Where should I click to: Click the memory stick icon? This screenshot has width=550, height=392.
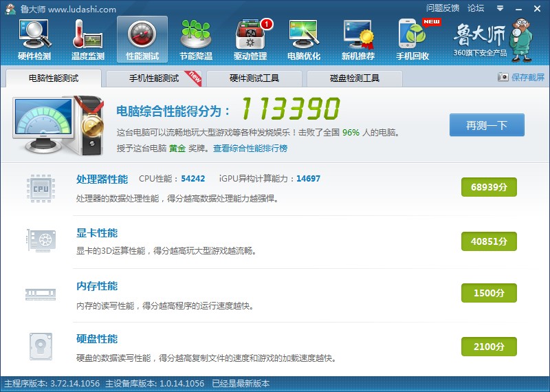(x=41, y=294)
